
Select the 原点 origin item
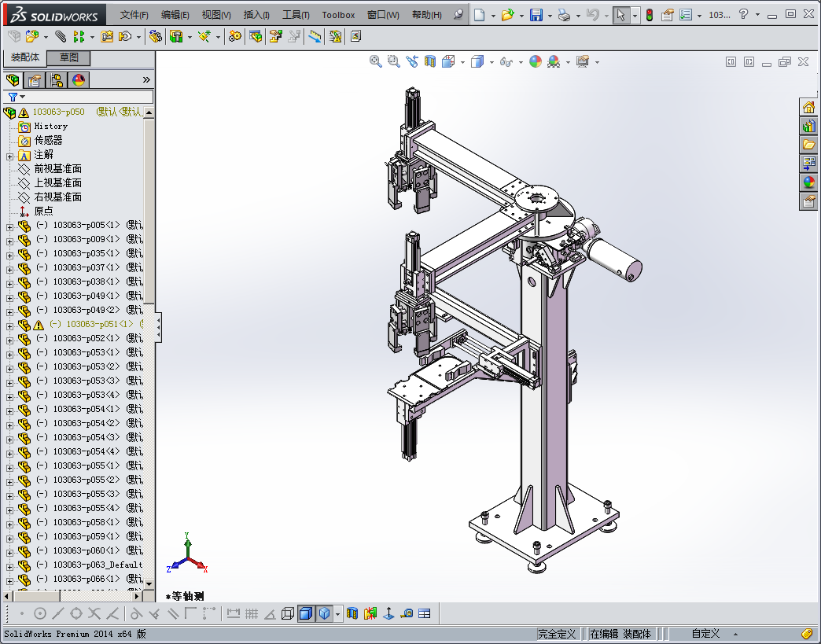(x=43, y=211)
